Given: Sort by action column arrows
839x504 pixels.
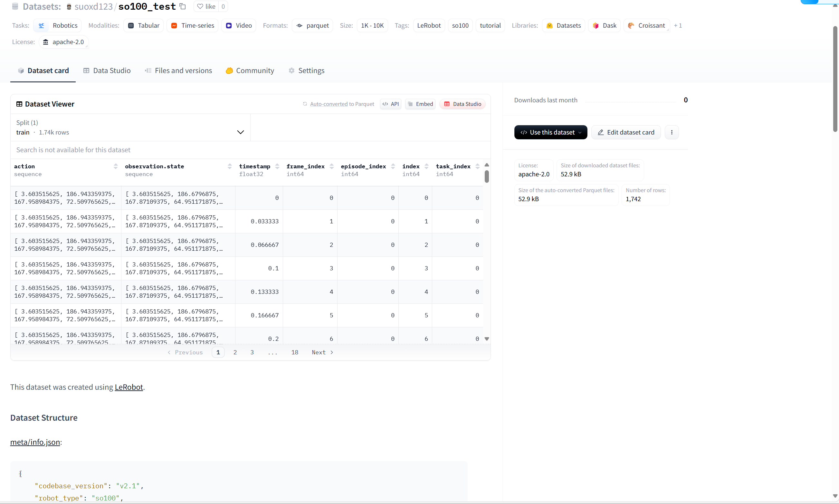Looking at the screenshot, I should pyautogui.click(x=116, y=166).
